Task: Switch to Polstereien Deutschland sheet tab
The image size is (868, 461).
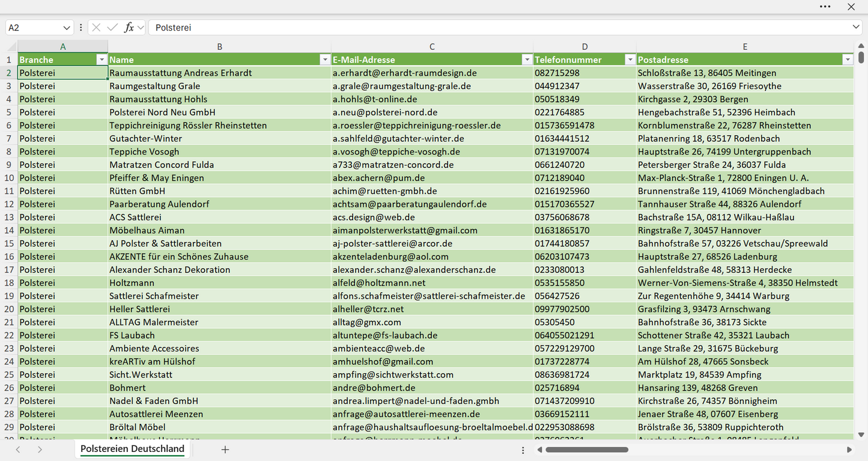Action: (x=132, y=449)
